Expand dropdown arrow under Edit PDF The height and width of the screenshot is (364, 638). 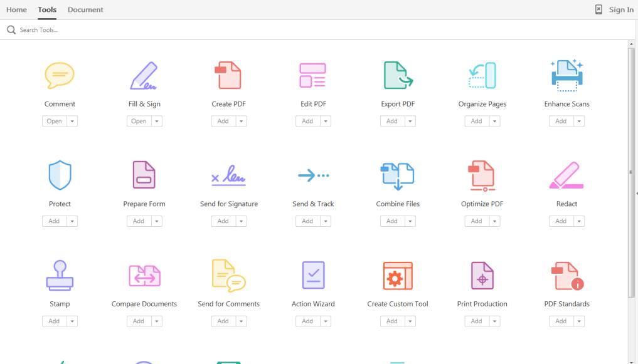(326, 121)
